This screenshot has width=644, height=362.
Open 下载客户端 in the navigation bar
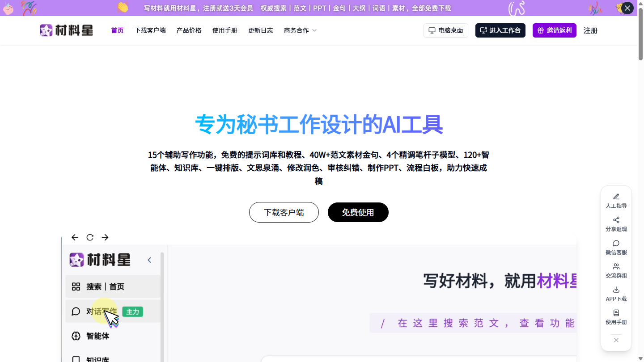tap(150, 30)
